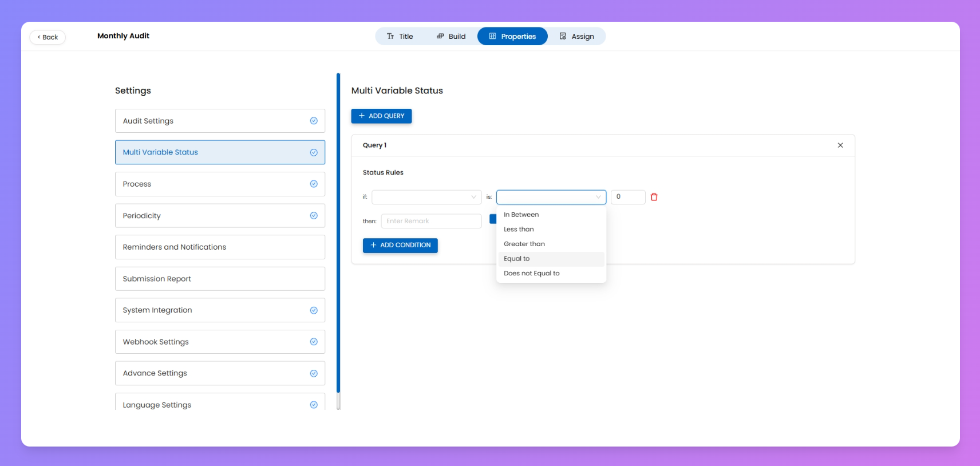Image resolution: width=980 pixels, height=466 pixels.
Task: Click the 'Monthly Audit' title text
Action: point(123,36)
